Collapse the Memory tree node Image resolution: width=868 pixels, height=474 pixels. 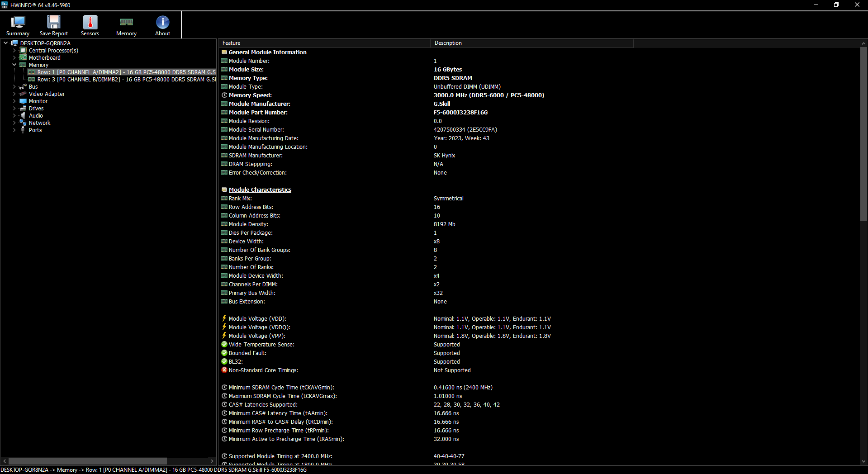(x=14, y=65)
